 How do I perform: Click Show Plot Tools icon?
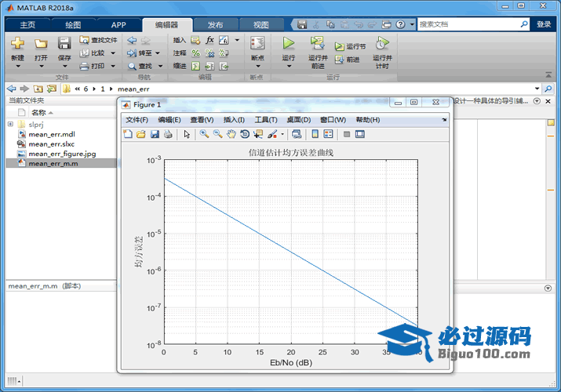point(360,134)
